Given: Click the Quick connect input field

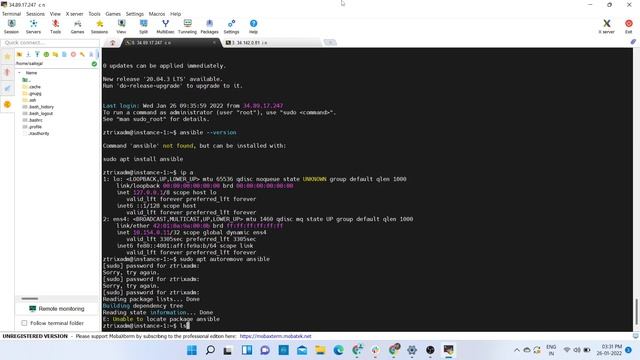Looking at the screenshot, I should pos(50,42).
